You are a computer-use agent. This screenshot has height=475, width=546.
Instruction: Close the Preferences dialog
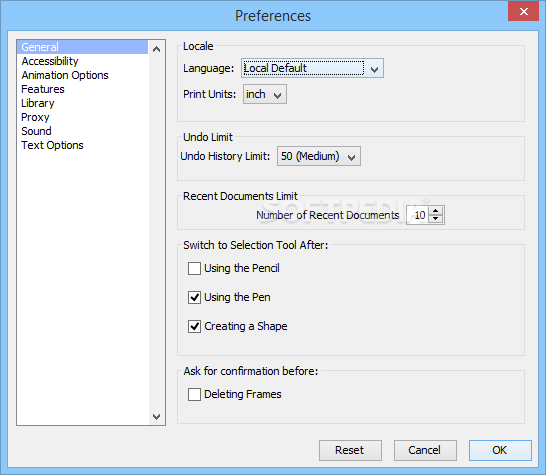click(523, 11)
